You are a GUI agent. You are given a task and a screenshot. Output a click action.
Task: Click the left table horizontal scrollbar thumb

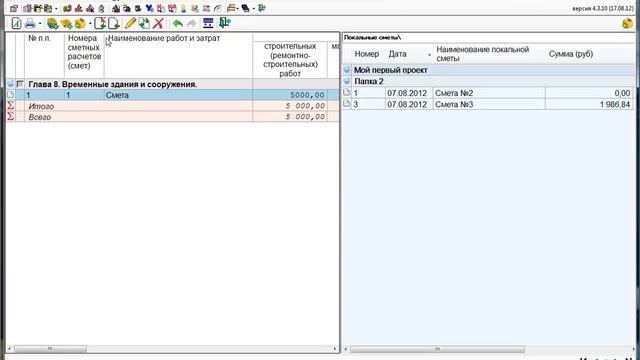pos(50,349)
